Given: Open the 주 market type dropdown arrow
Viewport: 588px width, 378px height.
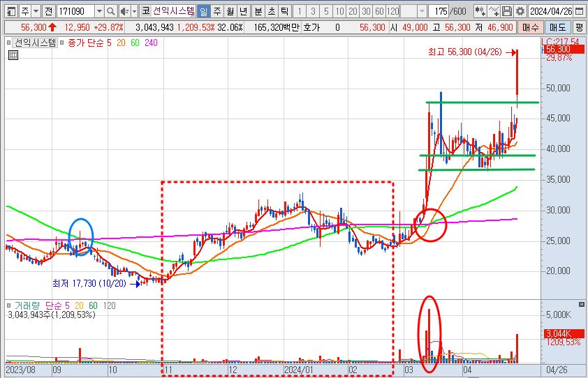Looking at the screenshot, I should (36, 12).
